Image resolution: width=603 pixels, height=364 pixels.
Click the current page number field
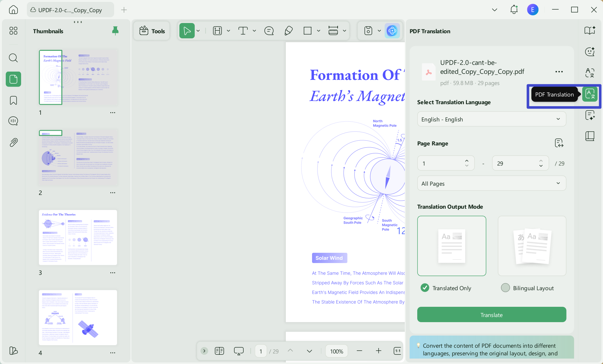click(x=261, y=351)
